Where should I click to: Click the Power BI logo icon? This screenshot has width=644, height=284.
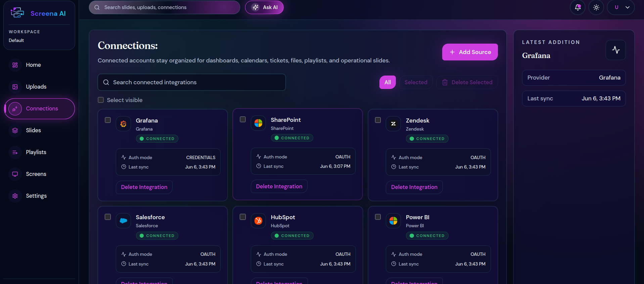pos(394,221)
